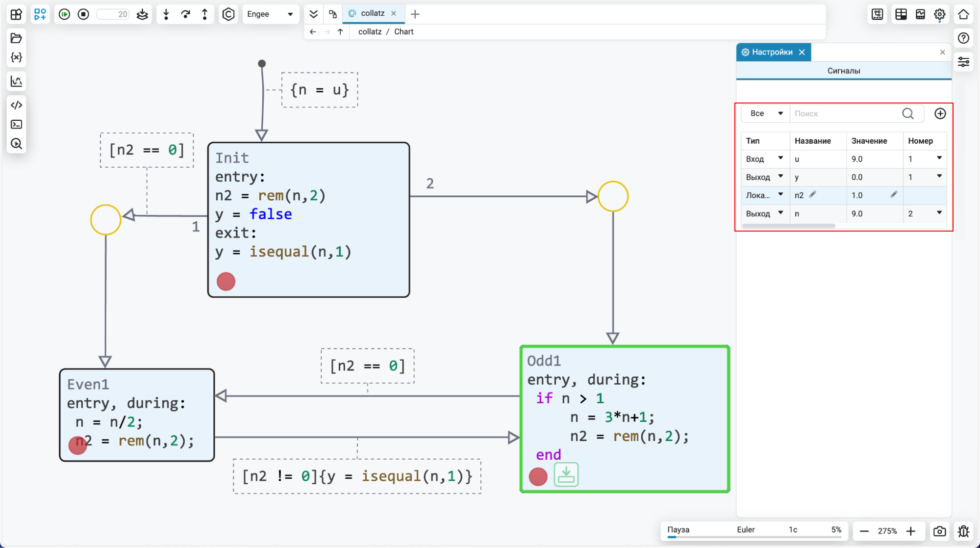The height and width of the screenshot is (548, 980).
Task: Click Chart in the breadcrumb path
Action: [x=403, y=31]
